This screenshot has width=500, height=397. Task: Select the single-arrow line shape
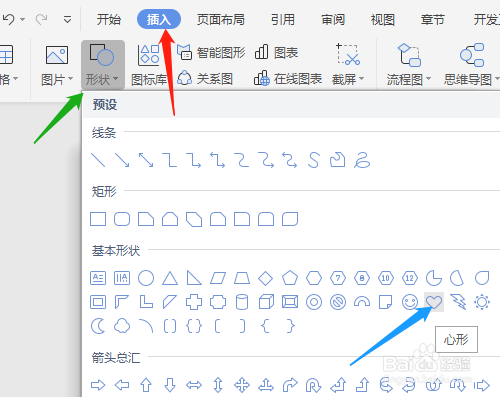pos(122,160)
